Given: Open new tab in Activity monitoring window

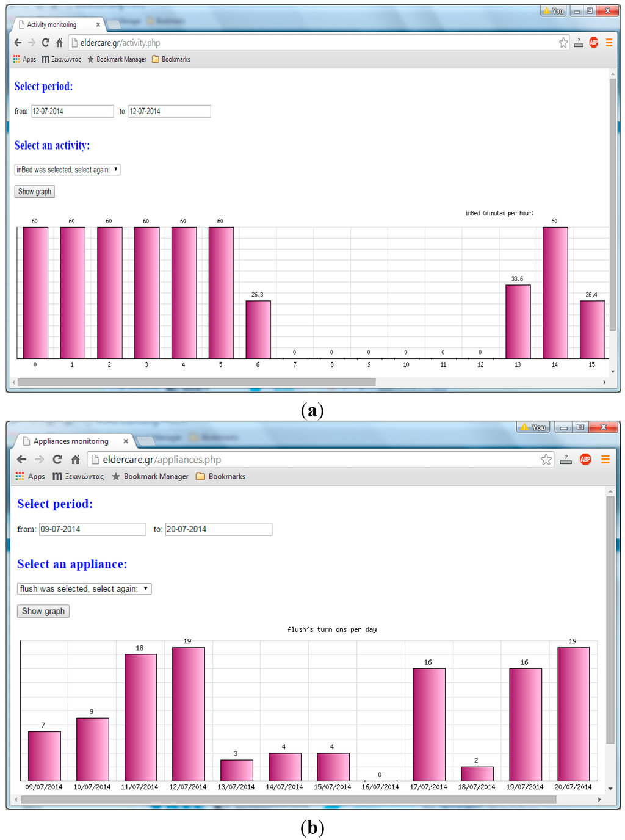Looking at the screenshot, I should (114, 25).
